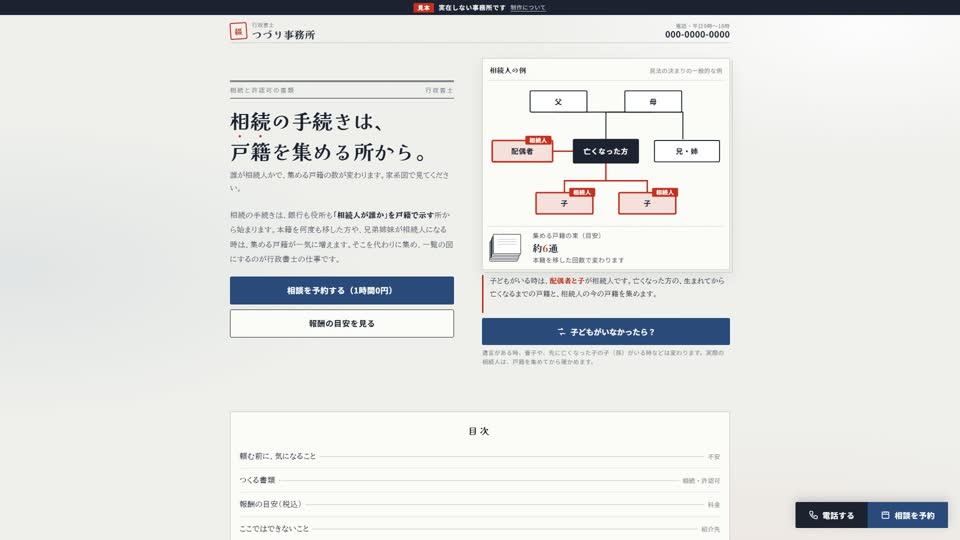The height and width of the screenshot is (540, 960).
Task: Click the 見本 badge in top banner
Action: pos(423,7)
